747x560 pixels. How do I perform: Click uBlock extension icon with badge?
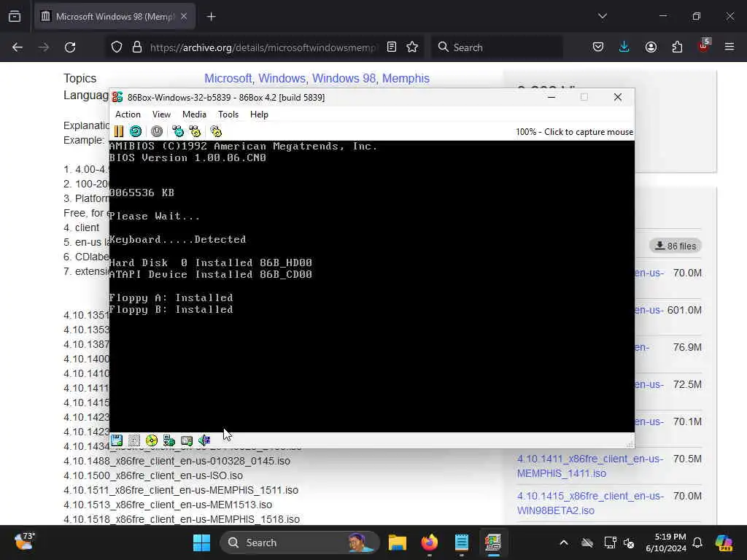click(x=704, y=46)
